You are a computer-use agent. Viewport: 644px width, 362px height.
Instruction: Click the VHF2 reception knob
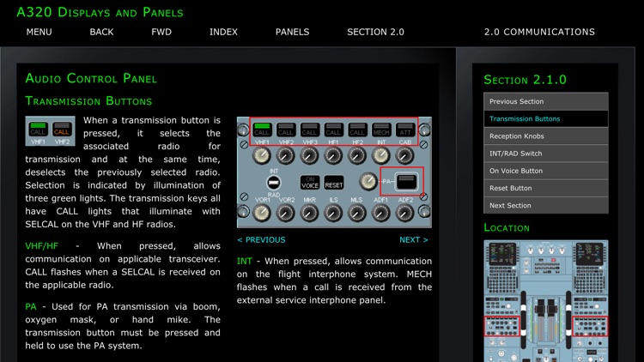[x=285, y=155]
